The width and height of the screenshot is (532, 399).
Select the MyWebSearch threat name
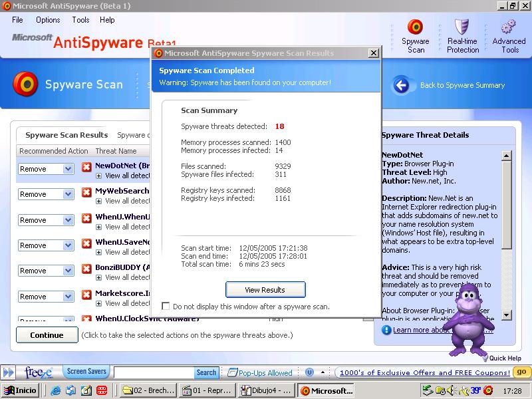click(122, 191)
